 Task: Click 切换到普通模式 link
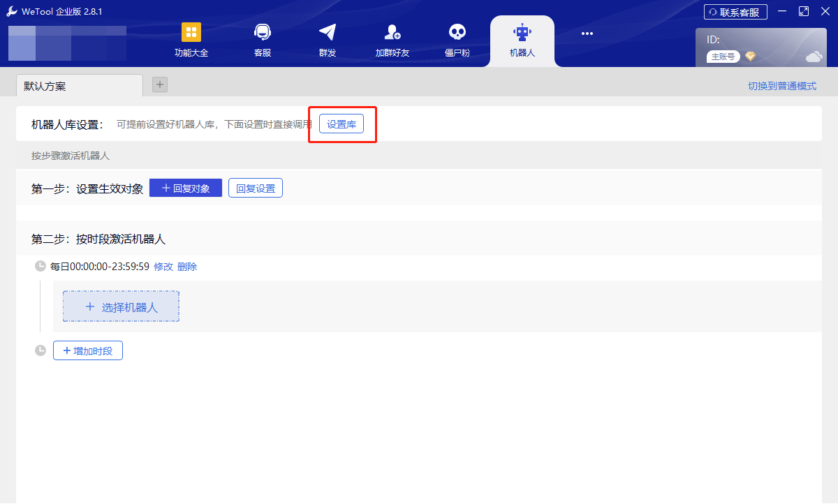(782, 86)
